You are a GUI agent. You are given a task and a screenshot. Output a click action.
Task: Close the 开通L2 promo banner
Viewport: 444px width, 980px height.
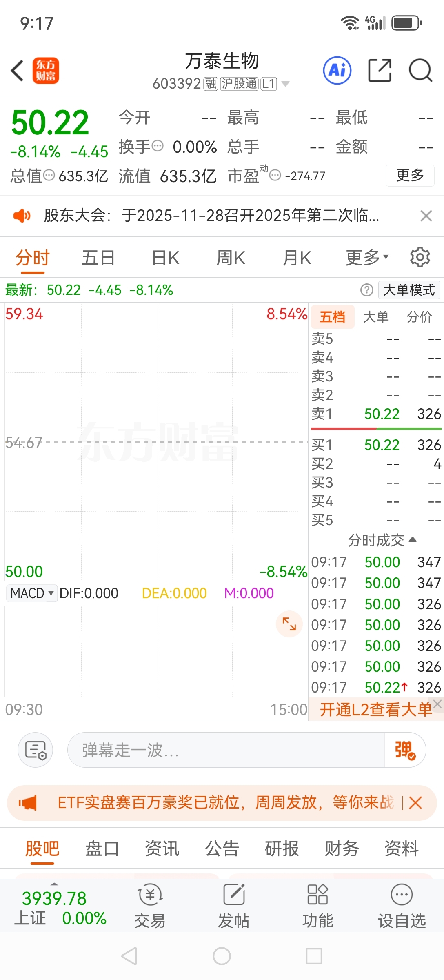pos(437,704)
